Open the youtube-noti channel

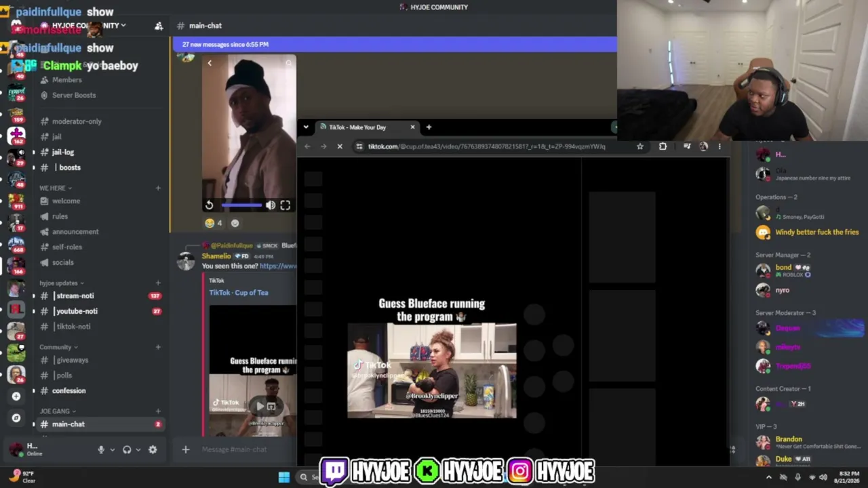tap(77, 311)
